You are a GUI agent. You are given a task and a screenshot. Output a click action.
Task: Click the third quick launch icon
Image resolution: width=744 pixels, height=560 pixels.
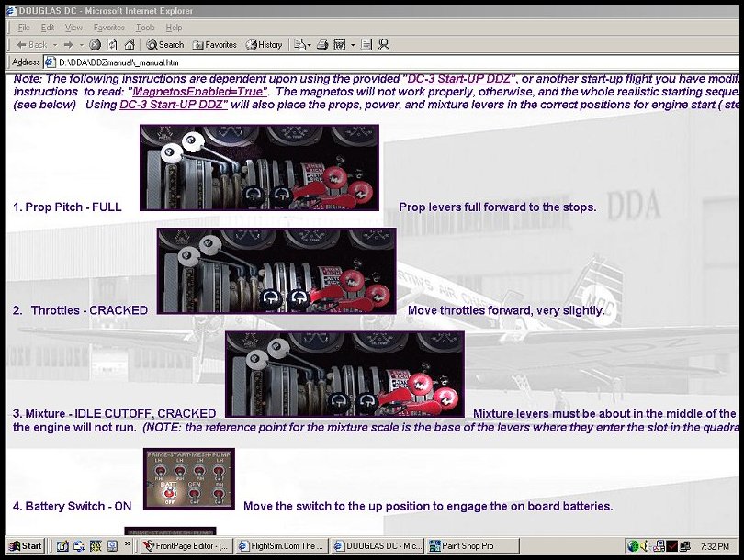[96, 546]
